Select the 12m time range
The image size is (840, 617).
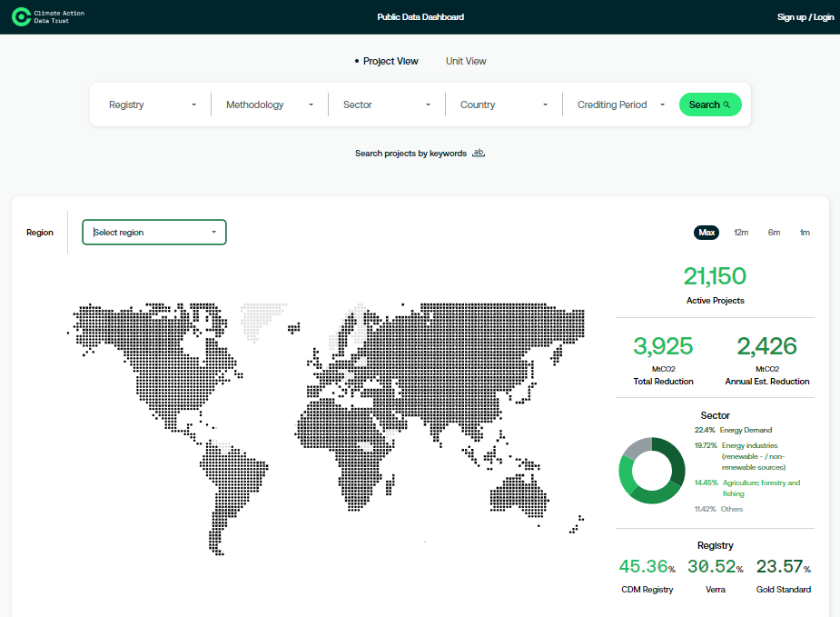tap(741, 232)
